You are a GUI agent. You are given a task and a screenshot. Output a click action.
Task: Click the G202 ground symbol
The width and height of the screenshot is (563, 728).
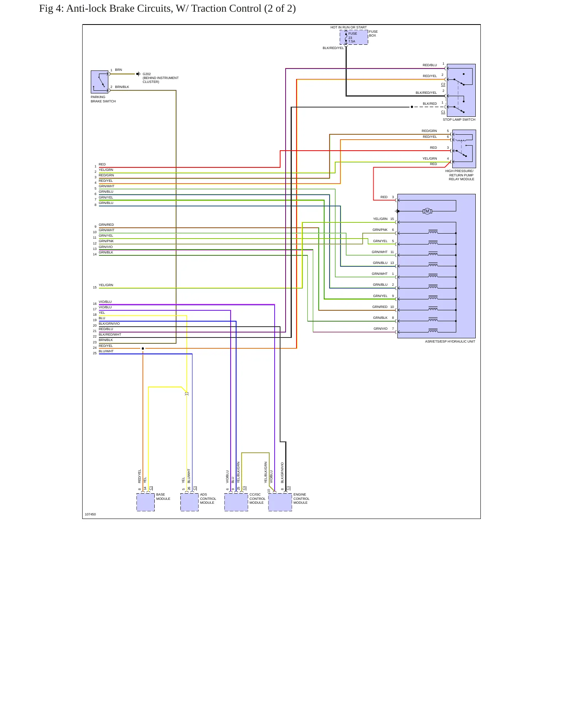pyautogui.click(x=138, y=74)
